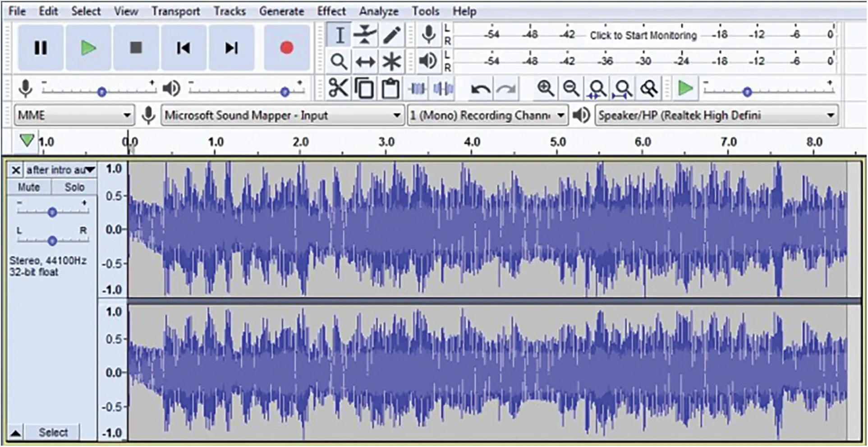Zoom out of the waveform
The width and height of the screenshot is (868, 447).
pos(571,88)
